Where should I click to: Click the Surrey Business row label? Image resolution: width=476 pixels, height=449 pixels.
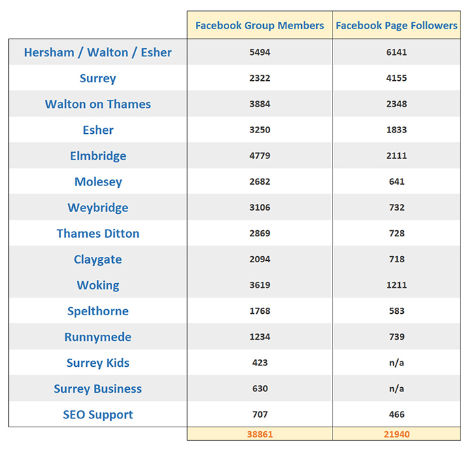(x=98, y=389)
